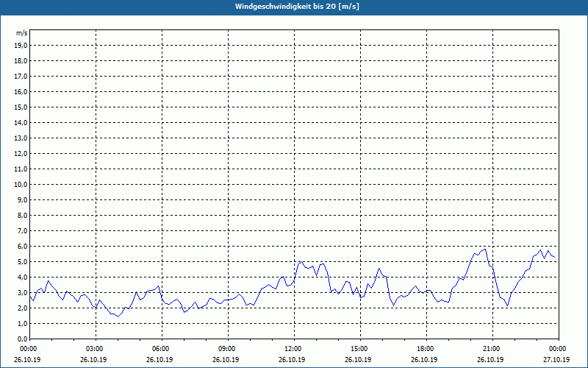Click the '5,0' y-axis label
588x368 pixels.
(x=22, y=262)
